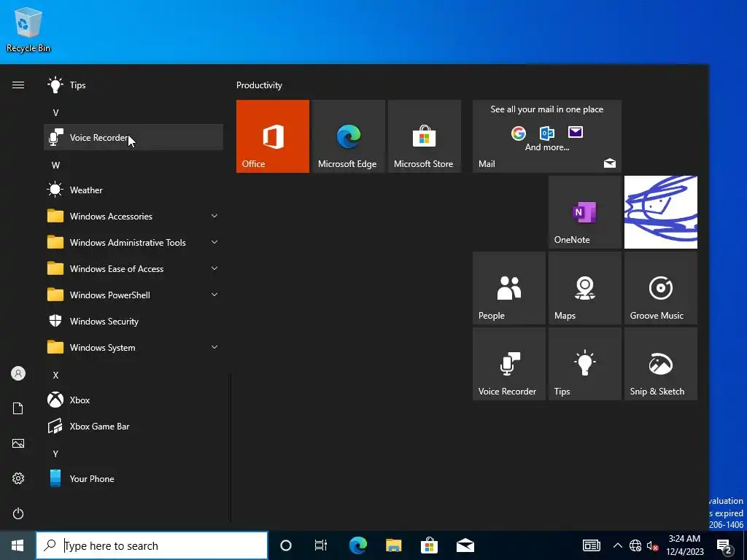Expand Windows Administrative Tools folder

point(133,242)
